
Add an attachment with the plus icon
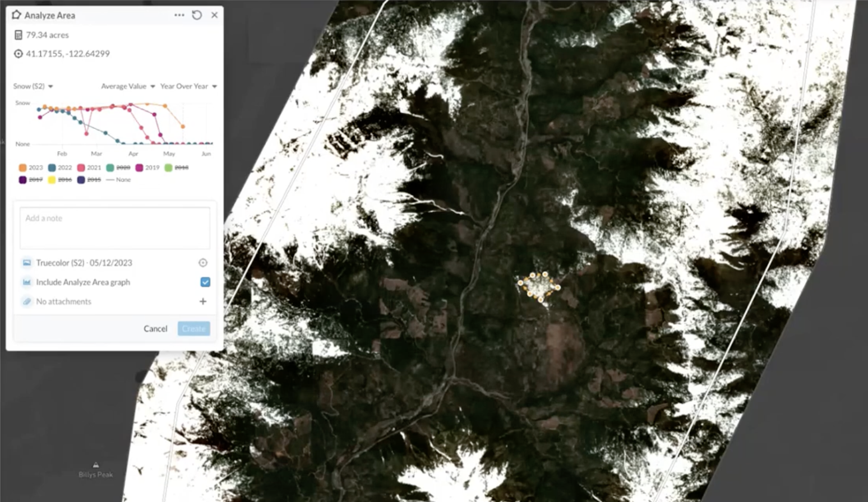click(x=203, y=301)
